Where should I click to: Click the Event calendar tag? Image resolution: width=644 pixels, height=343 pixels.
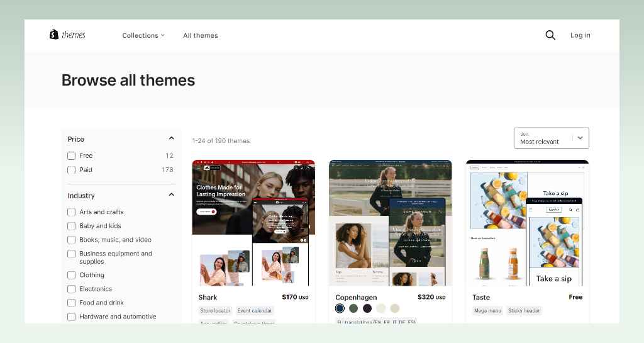pos(254,310)
